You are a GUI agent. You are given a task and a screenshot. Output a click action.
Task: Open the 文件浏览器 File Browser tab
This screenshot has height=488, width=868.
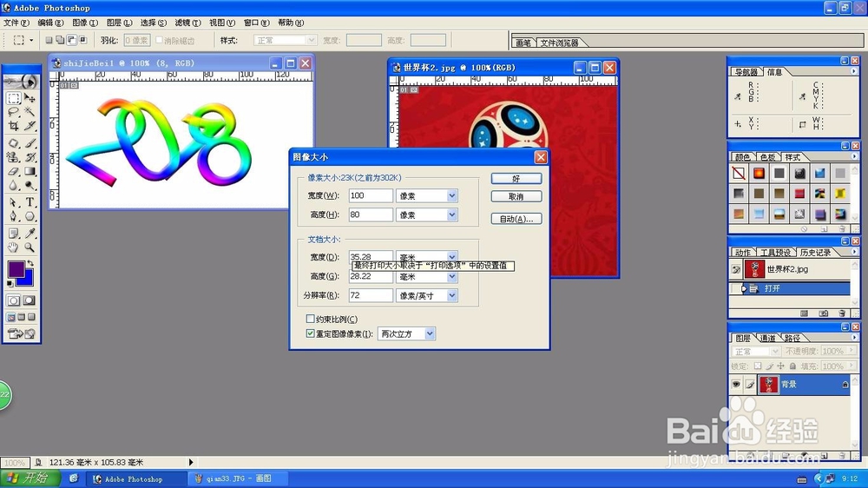pyautogui.click(x=559, y=43)
